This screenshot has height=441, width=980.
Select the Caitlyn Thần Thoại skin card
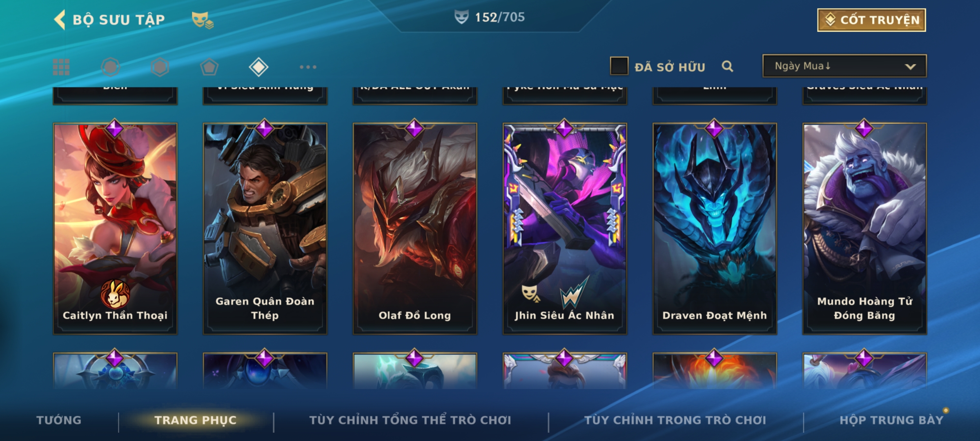click(x=115, y=229)
